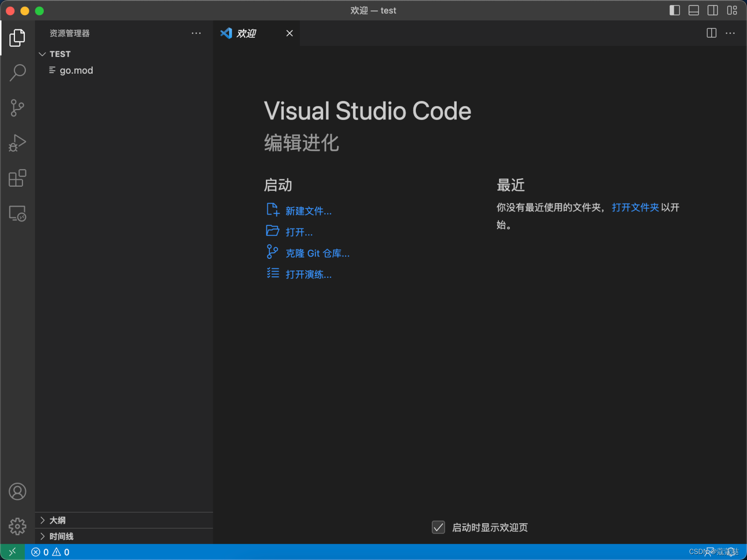Open editor more actions ellipsis
The width and height of the screenshot is (747, 560).
pos(730,33)
